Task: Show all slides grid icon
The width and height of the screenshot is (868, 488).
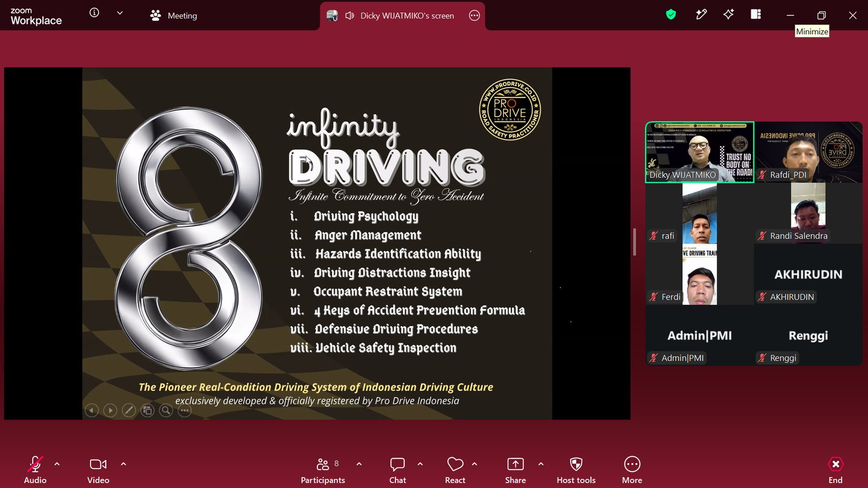Action: (148, 410)
